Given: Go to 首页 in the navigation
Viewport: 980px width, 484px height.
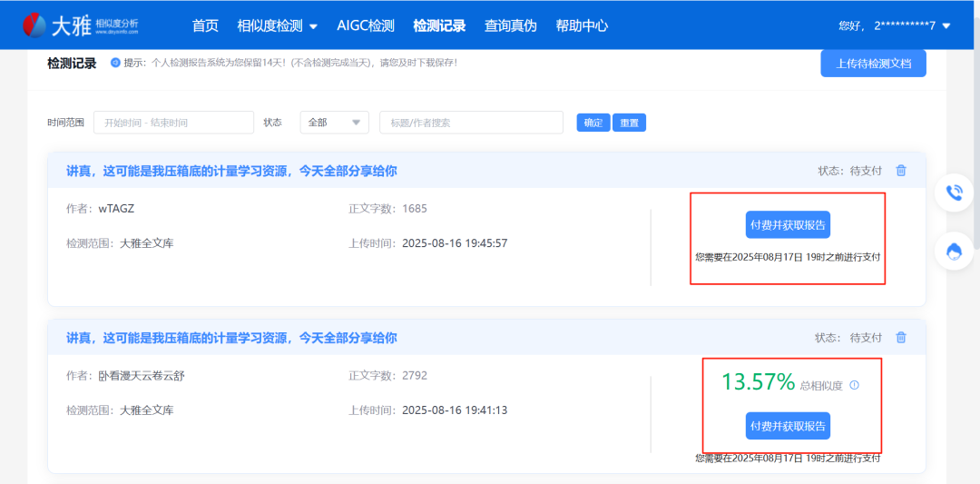Looking at the screenshot, I should pyautogui.click(x=205, y=26).
